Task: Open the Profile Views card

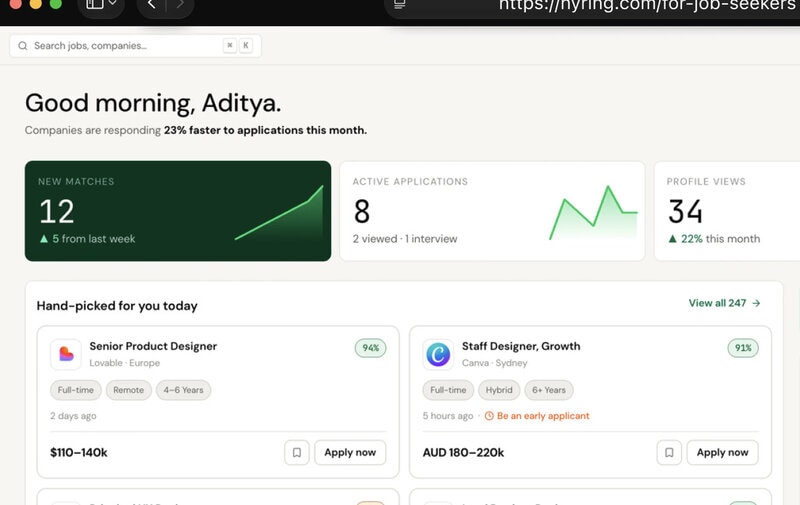Action: [x=727, y=211]
